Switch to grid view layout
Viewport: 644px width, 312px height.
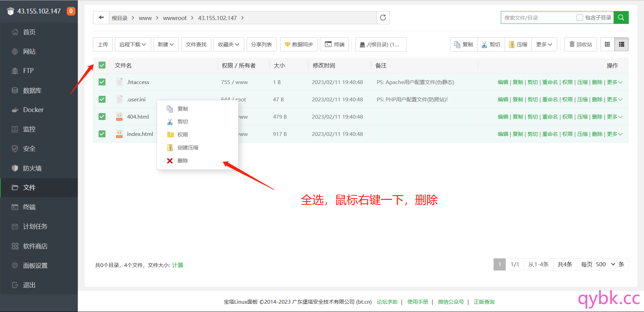(x=607, y=44)
